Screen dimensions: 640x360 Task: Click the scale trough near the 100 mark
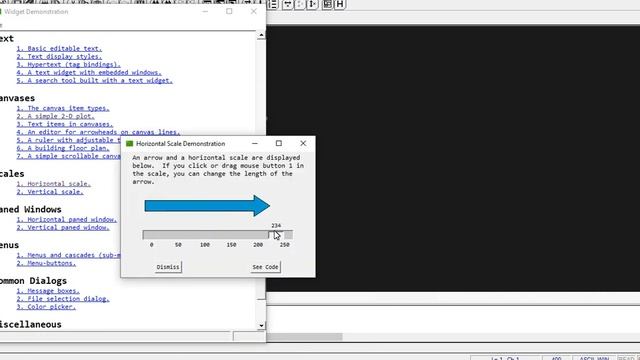[204, 235]
